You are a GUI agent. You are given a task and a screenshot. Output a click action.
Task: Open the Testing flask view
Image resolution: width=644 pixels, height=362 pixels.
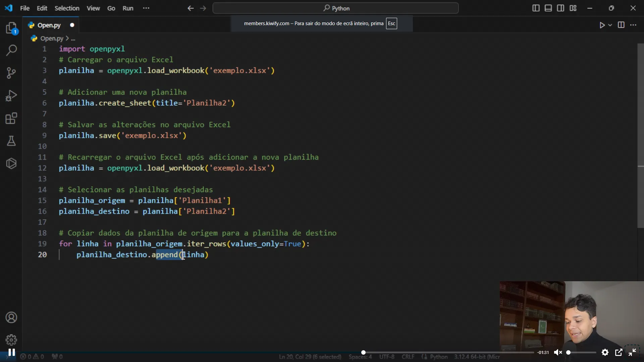click(x=11, y=141)
